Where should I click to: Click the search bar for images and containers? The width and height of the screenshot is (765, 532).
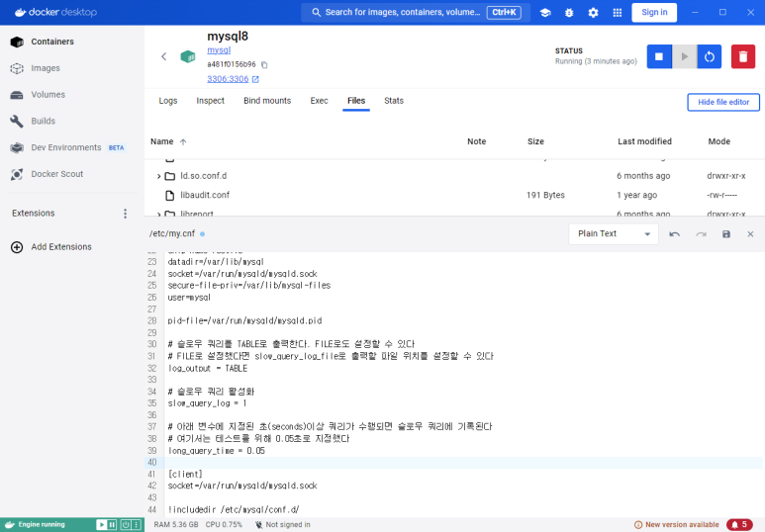[416, 12]
